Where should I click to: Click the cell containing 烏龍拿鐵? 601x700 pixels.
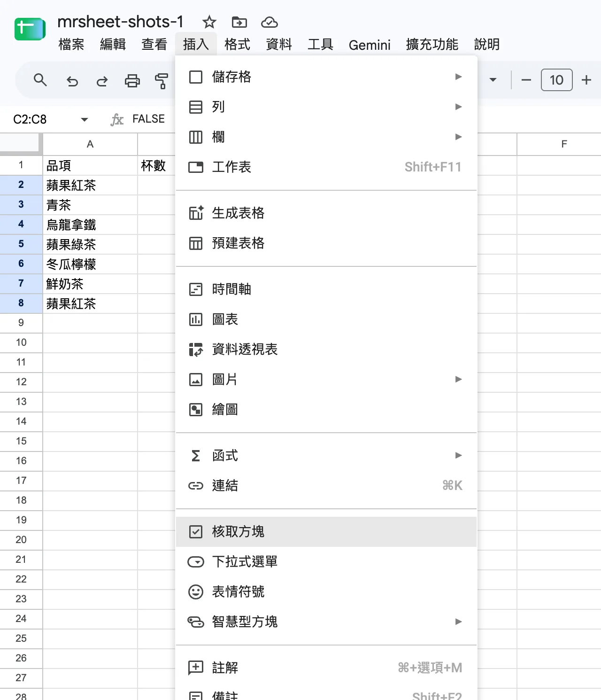[90, 225]
